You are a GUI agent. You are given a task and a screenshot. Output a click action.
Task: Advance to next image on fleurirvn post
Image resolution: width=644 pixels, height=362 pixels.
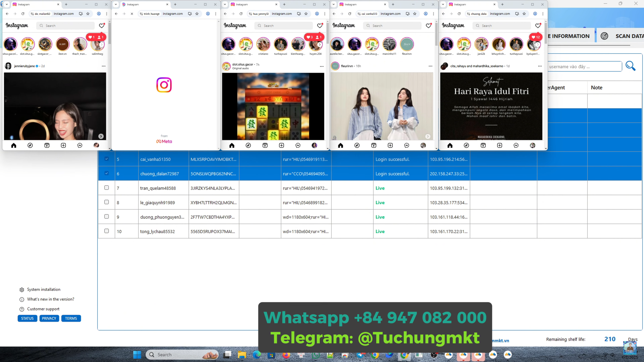(x=428, y=136)
